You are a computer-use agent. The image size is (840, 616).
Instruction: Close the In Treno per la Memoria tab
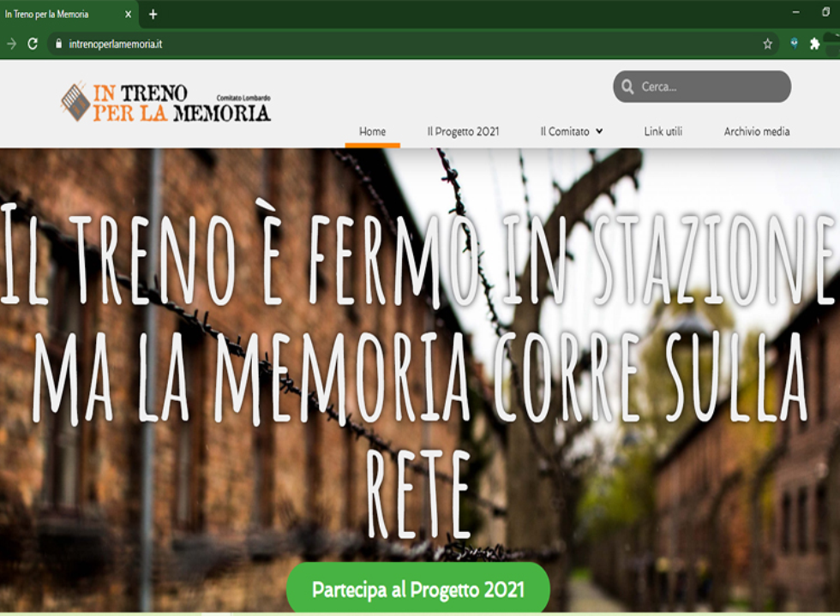[128, 15]
